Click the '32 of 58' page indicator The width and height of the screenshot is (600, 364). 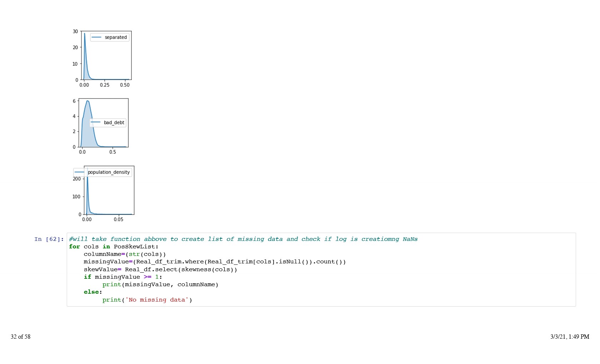20,337
